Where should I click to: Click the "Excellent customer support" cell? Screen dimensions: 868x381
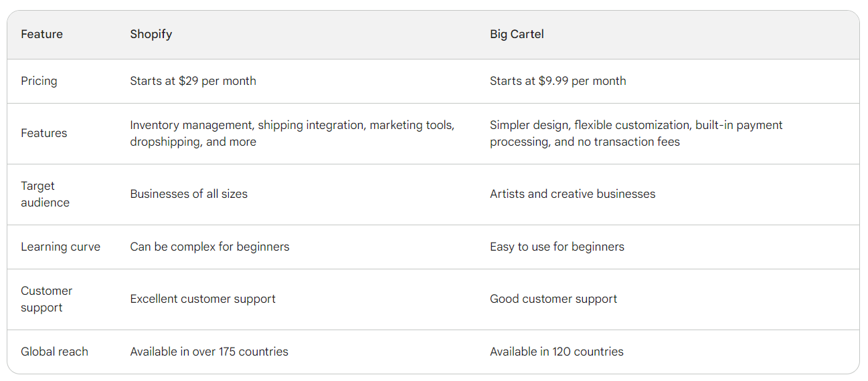pos(203,299)
